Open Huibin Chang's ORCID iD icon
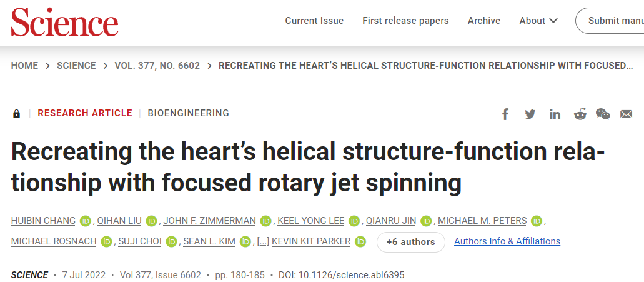Screen dimensions: 644x282 85,221
